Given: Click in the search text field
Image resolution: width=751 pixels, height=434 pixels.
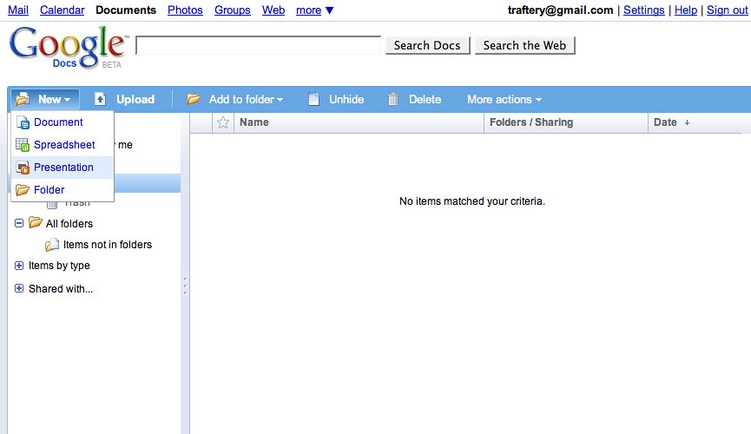Looking at the screenshot, I should coord(258,46).
